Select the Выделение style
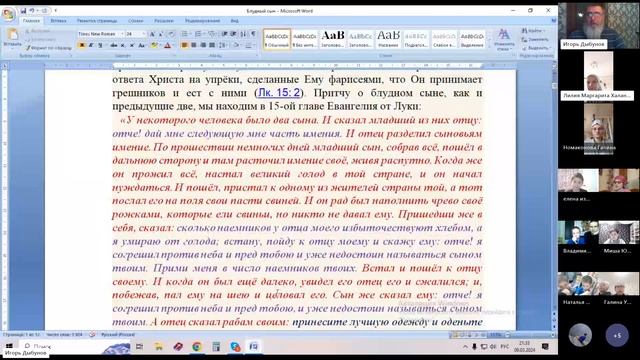Screen dimensions: 640x360 pos(472,39)
